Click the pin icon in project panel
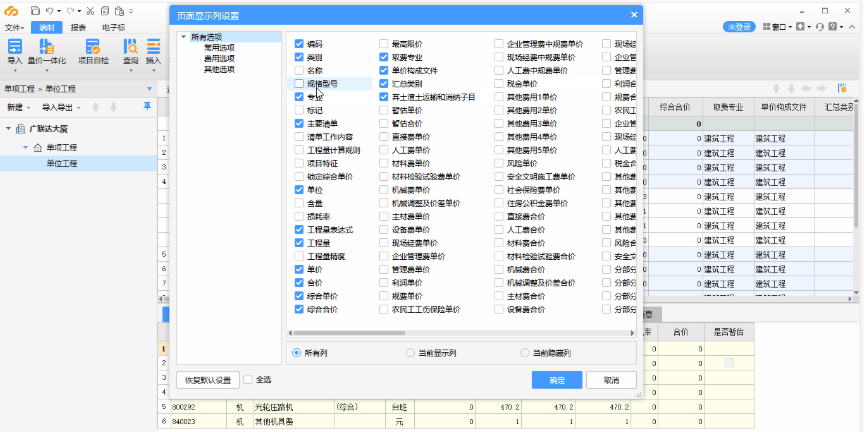Image resolution: width=864 pixels, height=432 pixels. tap(147, 106)
